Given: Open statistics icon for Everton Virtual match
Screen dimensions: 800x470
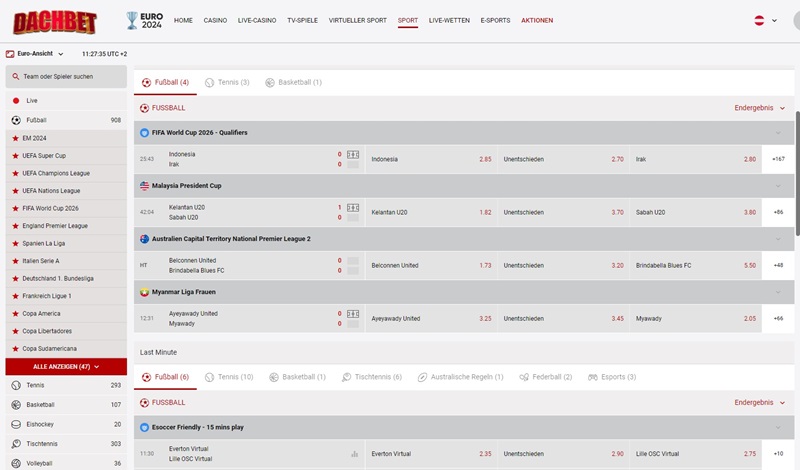Looking at the screenshot, I should coord(355,454).
